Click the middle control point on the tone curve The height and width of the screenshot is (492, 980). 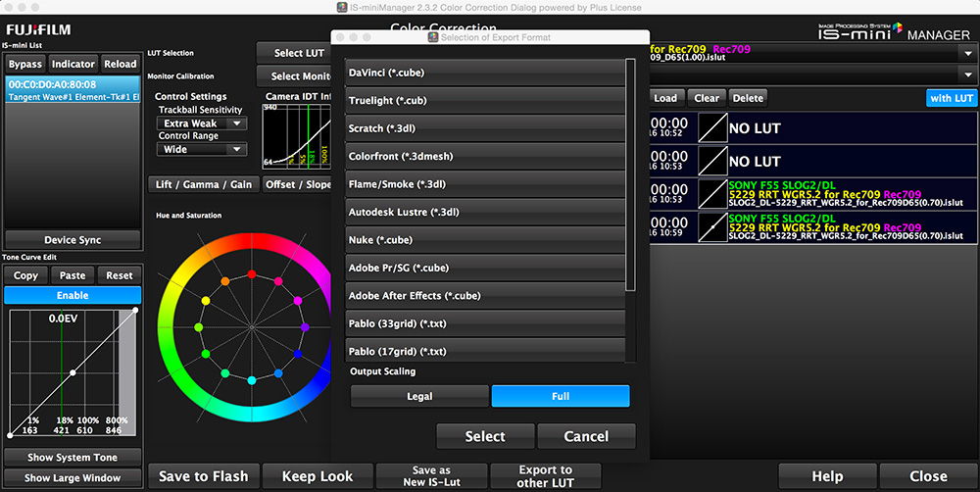point(73,372)
